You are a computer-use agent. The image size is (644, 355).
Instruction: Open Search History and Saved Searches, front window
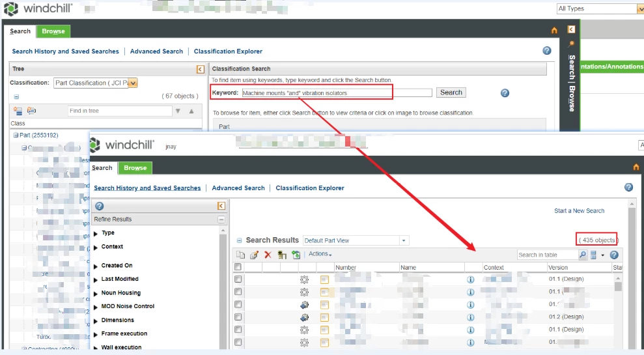[147, 188]
